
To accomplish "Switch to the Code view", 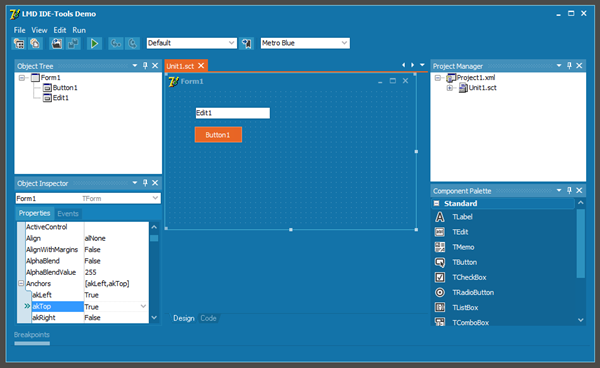I will pos(208,318).
